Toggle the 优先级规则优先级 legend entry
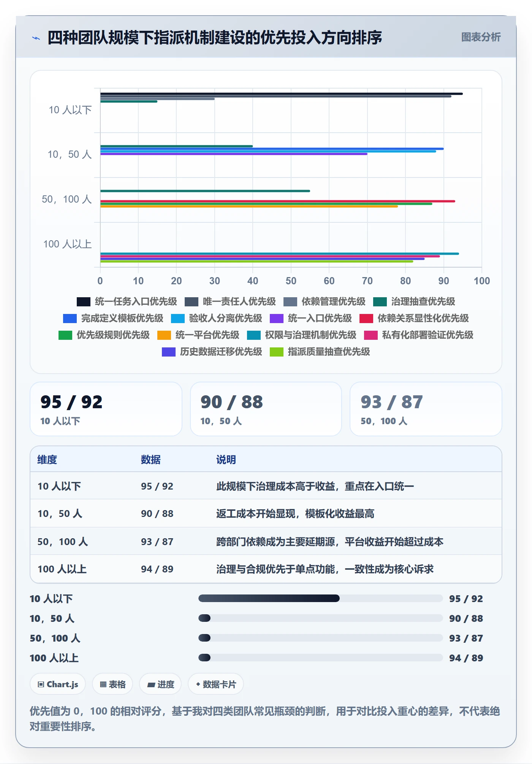The height and width of the screenshot is (764, 532). click(x=104, y=335)
